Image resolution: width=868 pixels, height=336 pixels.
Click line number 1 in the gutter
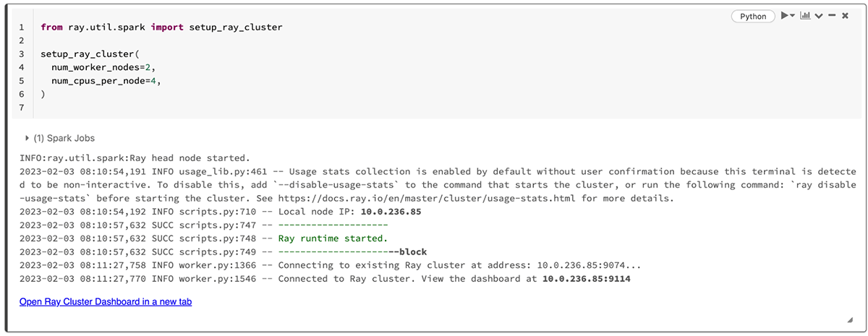(22, 27)
